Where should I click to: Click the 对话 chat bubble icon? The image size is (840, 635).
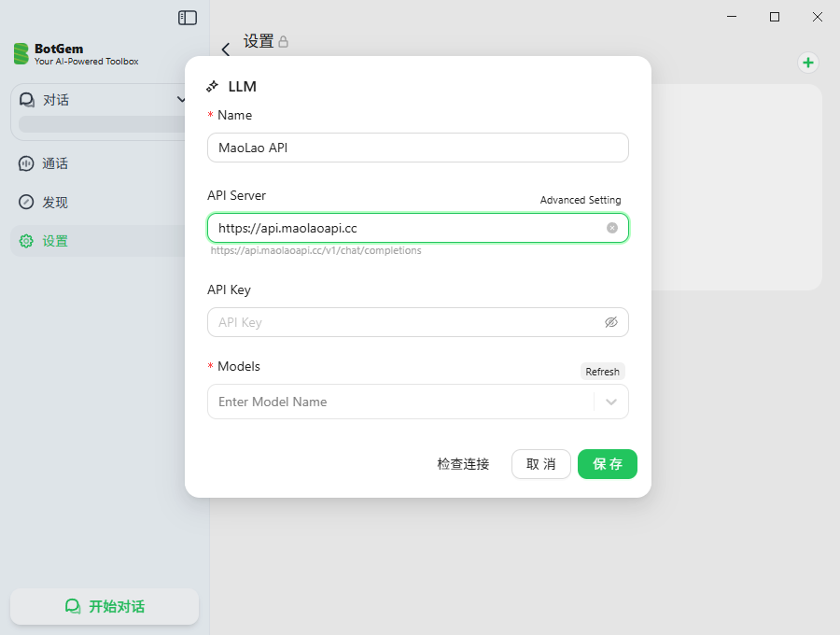click(27, 100)
